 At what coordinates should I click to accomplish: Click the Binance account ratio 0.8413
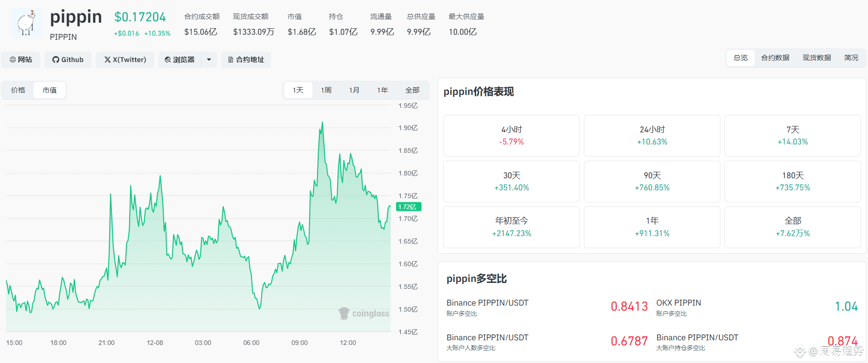pyautogui.click(x=629, y=307)
